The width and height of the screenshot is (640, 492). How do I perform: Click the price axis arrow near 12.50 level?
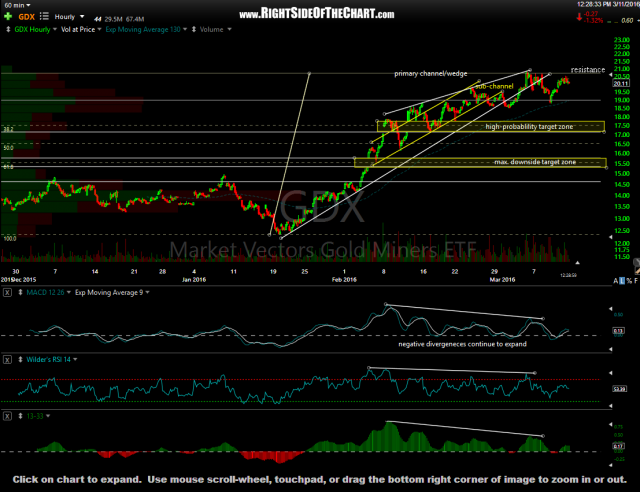(x=611, y=237)
